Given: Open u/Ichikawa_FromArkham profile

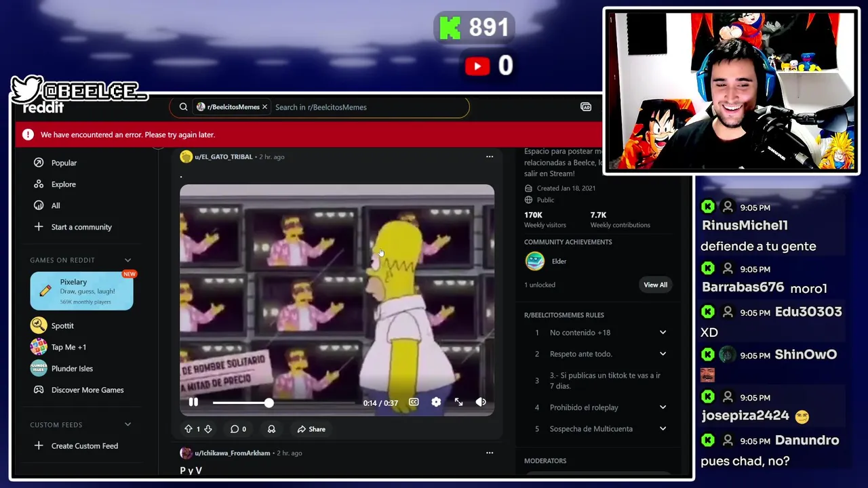Looking at the screenshot, I should (232, 453).
